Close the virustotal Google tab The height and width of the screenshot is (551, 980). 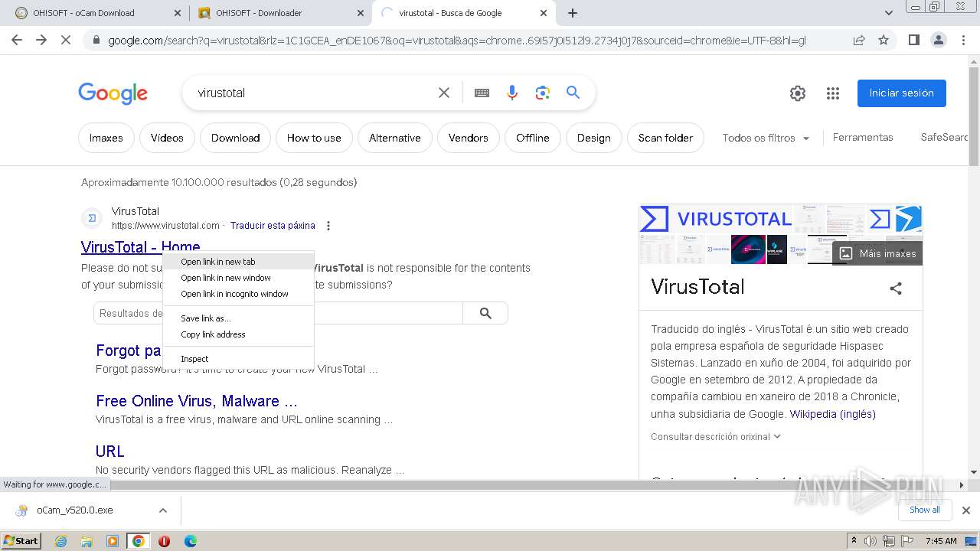(544, 13)
